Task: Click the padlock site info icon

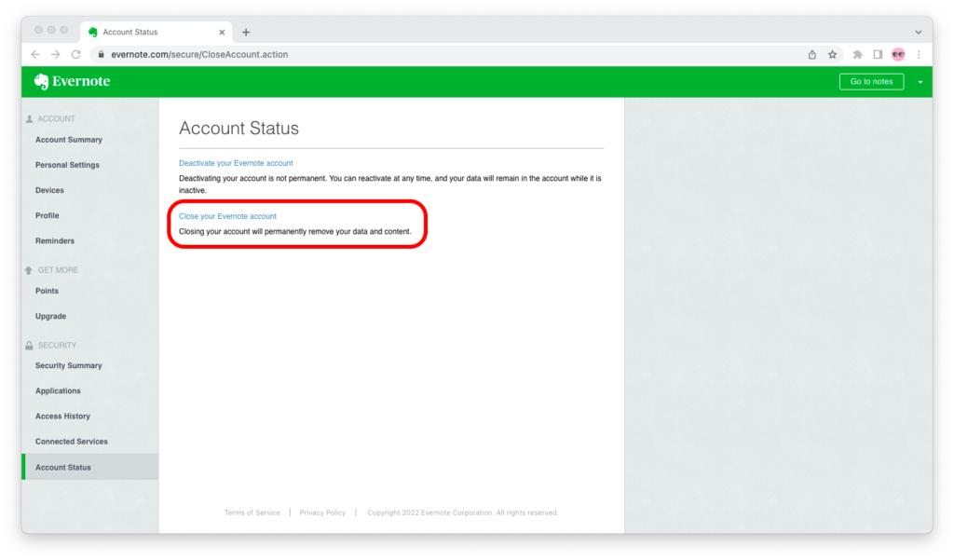Action: coord(101,55)
